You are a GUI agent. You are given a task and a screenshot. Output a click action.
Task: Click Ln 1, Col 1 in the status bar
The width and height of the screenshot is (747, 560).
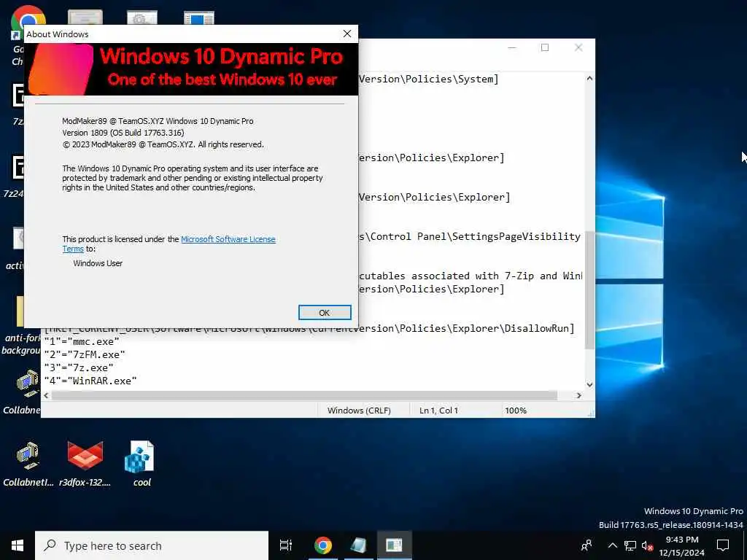click(438, 411)
